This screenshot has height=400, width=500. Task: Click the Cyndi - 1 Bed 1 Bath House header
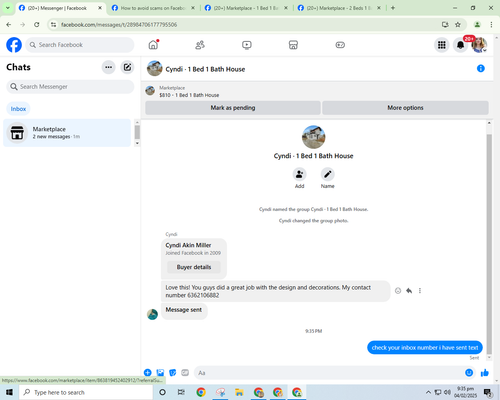[x=205, y=69]
